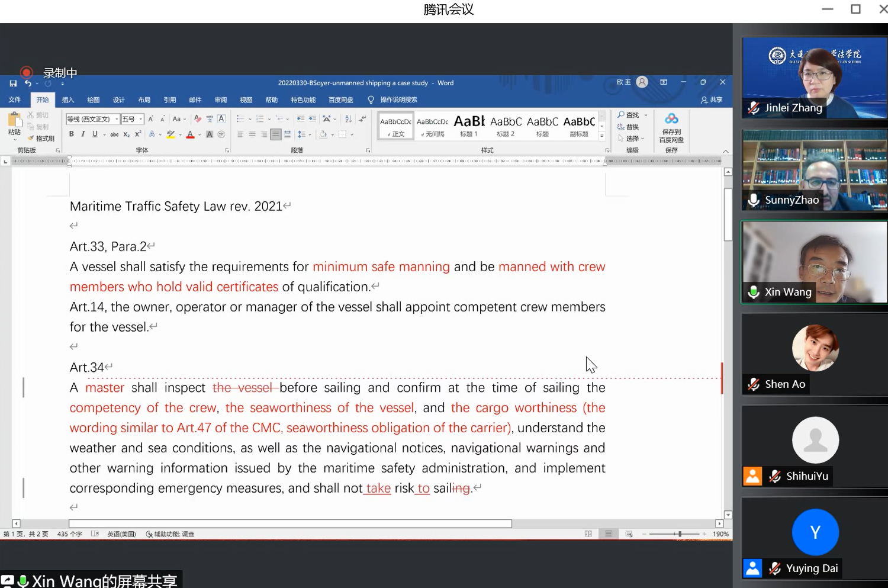The width and height of the screenshot is (888, 588).
Task: Click the Increase Indent icon
Action: (312, 119)
